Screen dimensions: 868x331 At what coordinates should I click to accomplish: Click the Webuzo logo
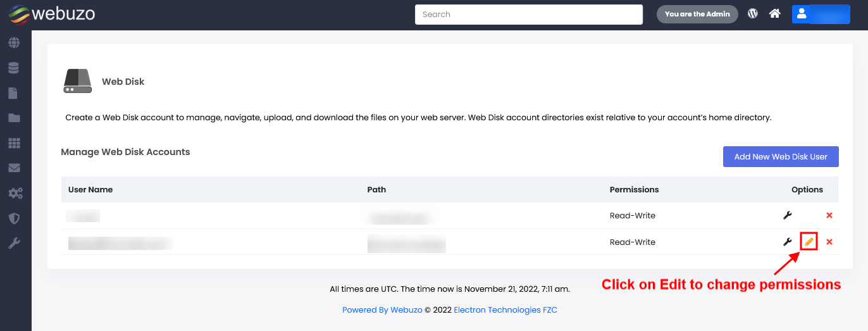[x=51, y=14]
